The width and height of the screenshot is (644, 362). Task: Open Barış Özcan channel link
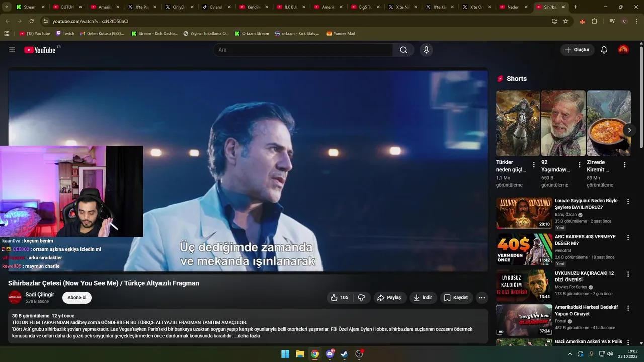click(566, 214)
